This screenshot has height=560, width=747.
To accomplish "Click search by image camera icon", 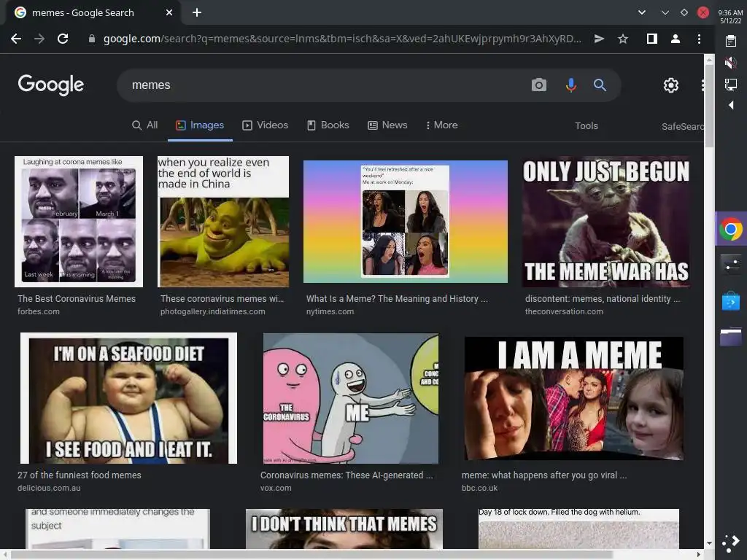I will pyautogui.click(x=539, y=85).
